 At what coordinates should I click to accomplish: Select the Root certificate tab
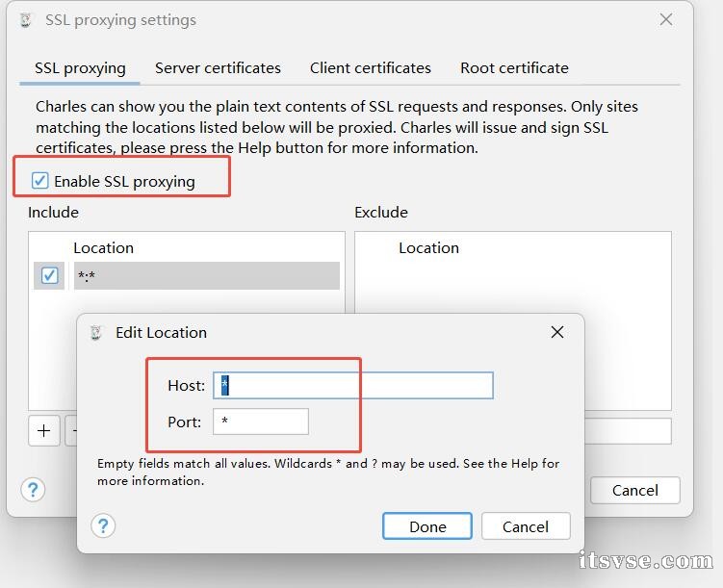point(514,68)
